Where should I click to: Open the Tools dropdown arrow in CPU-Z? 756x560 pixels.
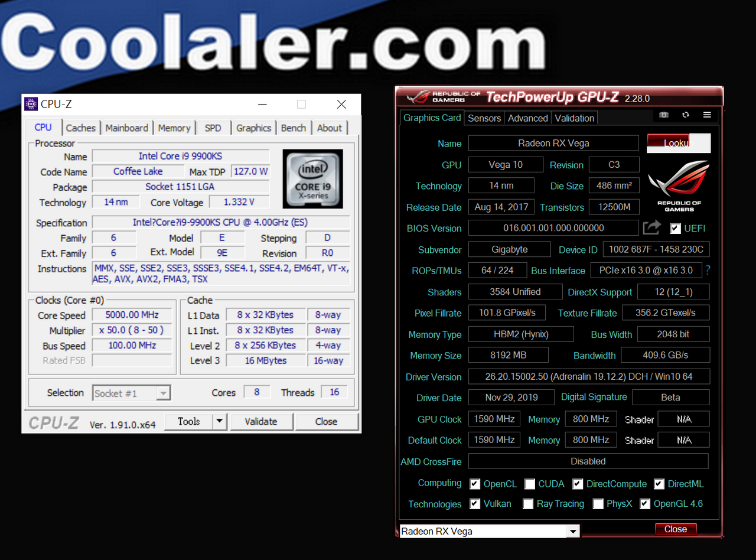(219, 421)
